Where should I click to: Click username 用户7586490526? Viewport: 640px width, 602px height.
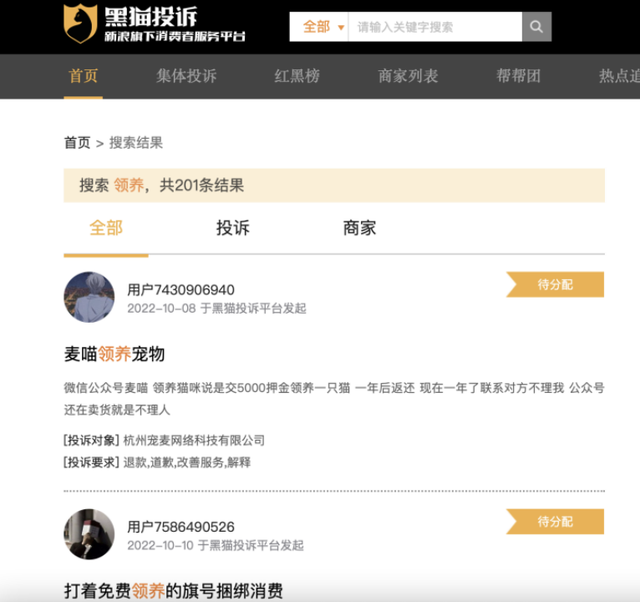pos(181,527)
